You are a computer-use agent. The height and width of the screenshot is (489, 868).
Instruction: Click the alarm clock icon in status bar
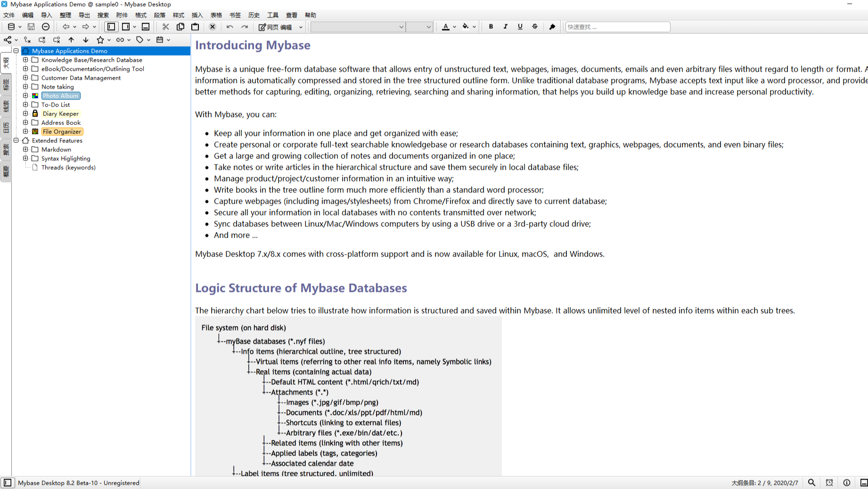(829, 482)
